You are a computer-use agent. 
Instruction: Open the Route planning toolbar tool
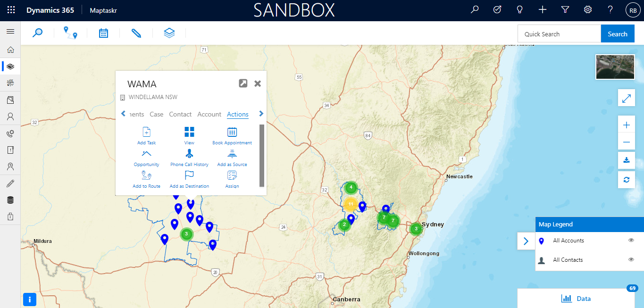[x=71, y=33]
